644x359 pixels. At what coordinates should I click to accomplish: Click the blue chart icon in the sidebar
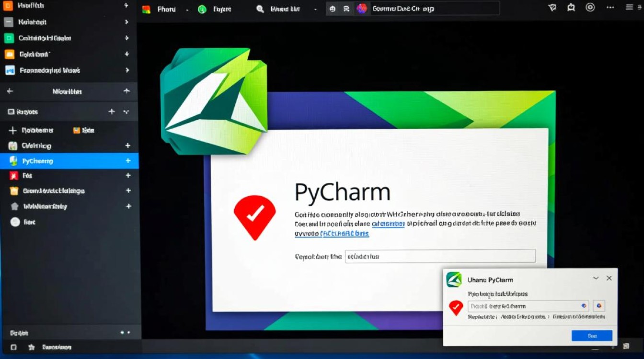coord(10,70)
